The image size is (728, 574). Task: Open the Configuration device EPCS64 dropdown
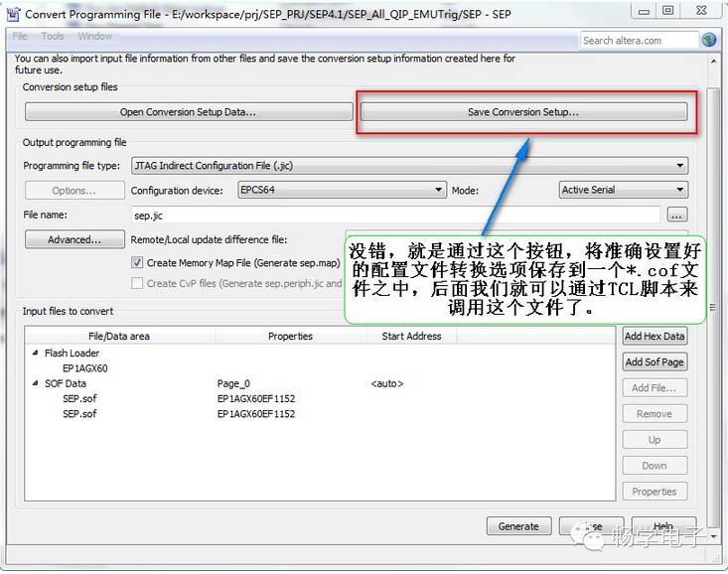[343, 190]
